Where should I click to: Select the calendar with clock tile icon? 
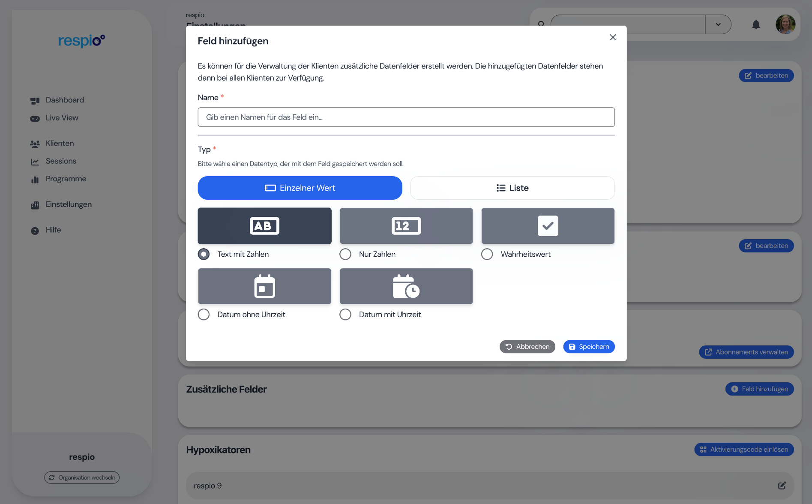406,286
